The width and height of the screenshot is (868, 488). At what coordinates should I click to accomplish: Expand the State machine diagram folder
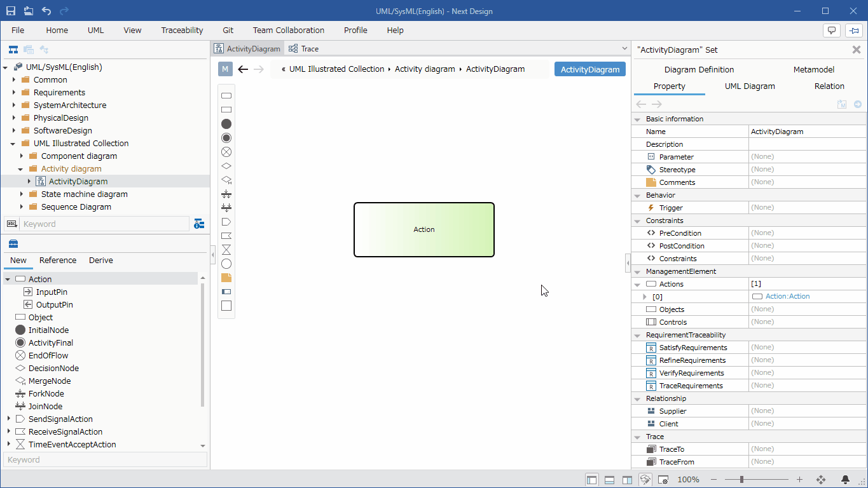(22, 194)
